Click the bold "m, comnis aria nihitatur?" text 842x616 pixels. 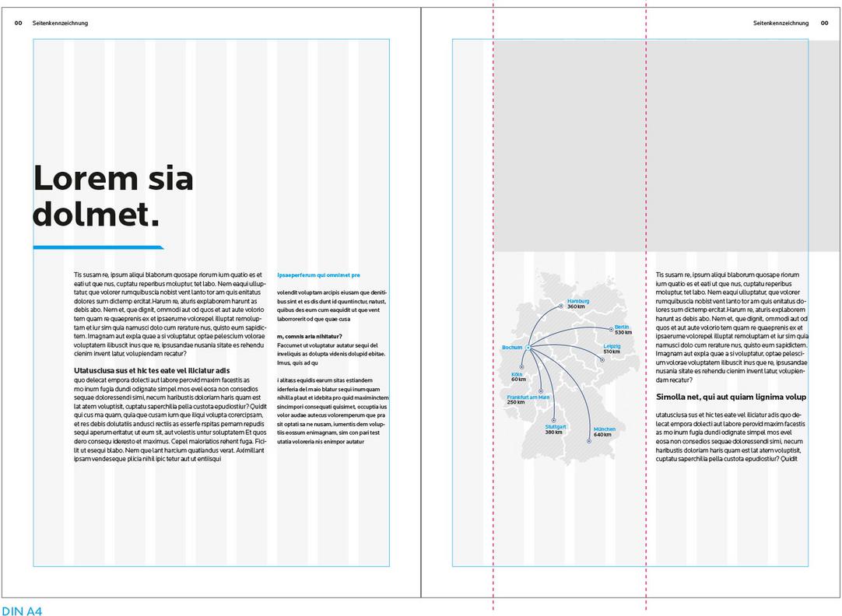click(x=310, y=335)
